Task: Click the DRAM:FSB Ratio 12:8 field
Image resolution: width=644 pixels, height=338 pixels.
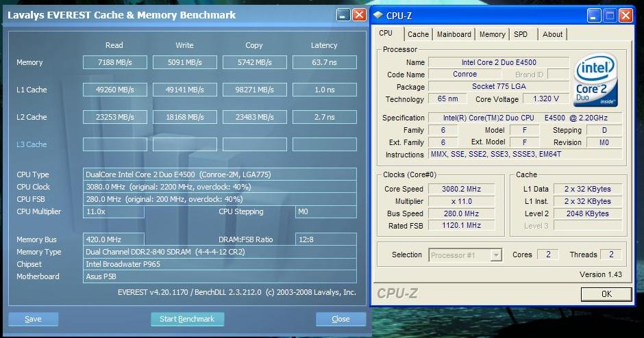Action: pyautogui.click(x=325, y=239)
